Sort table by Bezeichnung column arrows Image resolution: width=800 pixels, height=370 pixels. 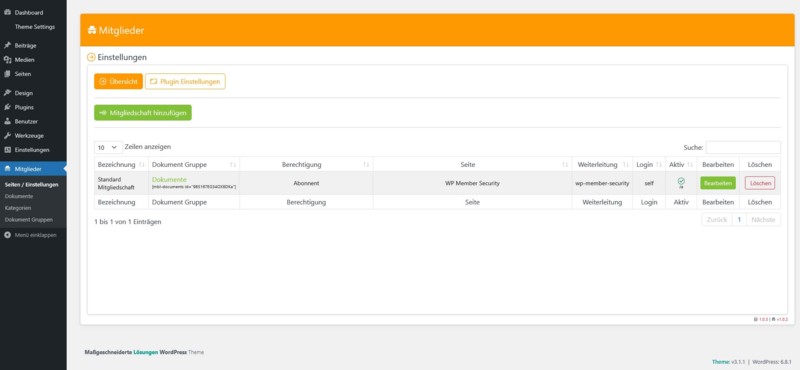pyautogui.click(x=142, y=165)
